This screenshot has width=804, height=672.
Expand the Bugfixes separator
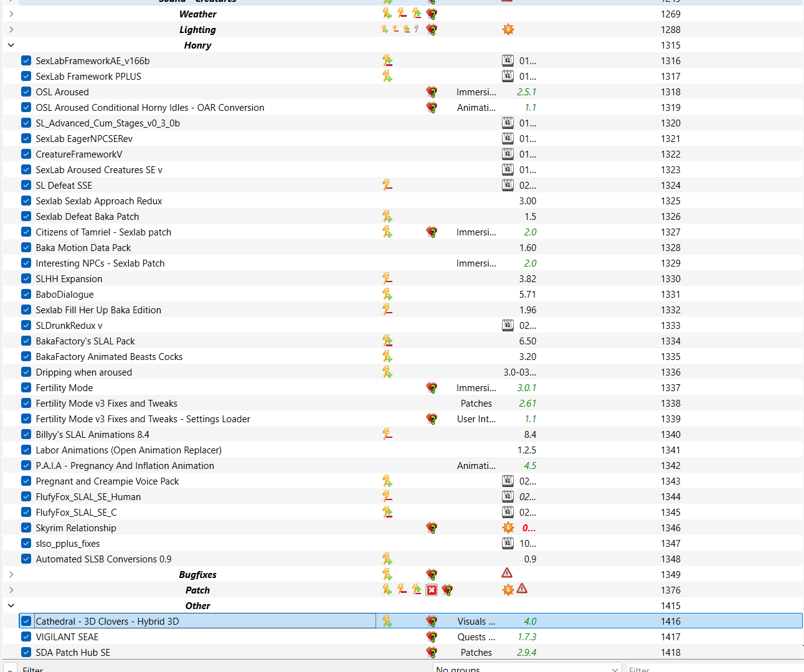pos(11,574)
